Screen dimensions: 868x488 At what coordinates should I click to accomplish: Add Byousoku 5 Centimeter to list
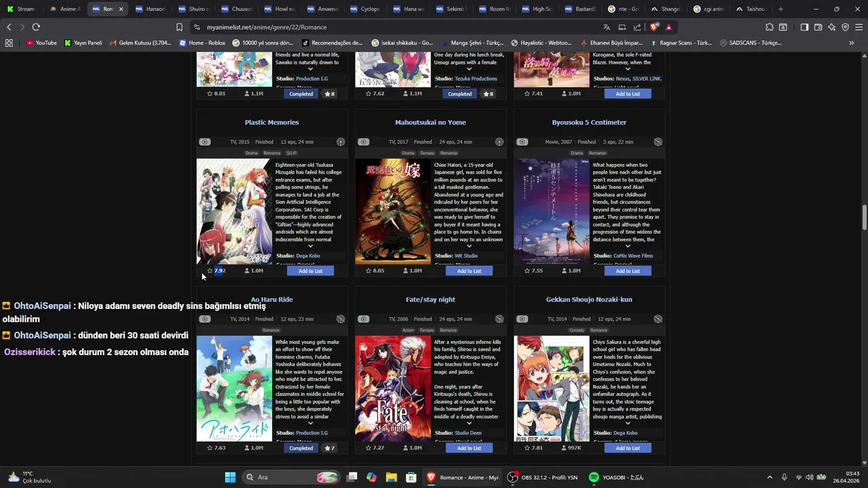click(627, 270)
